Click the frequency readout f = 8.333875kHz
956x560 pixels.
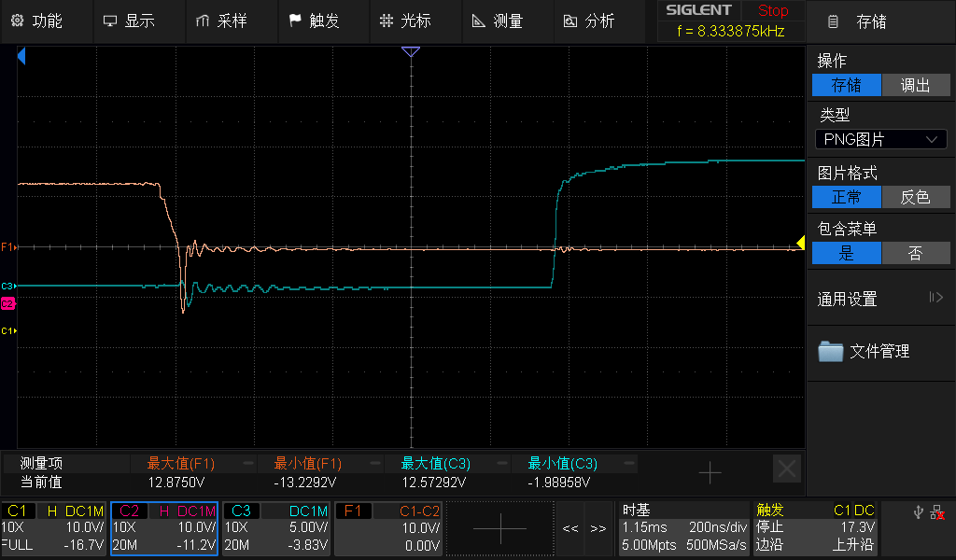click(730, 31)
